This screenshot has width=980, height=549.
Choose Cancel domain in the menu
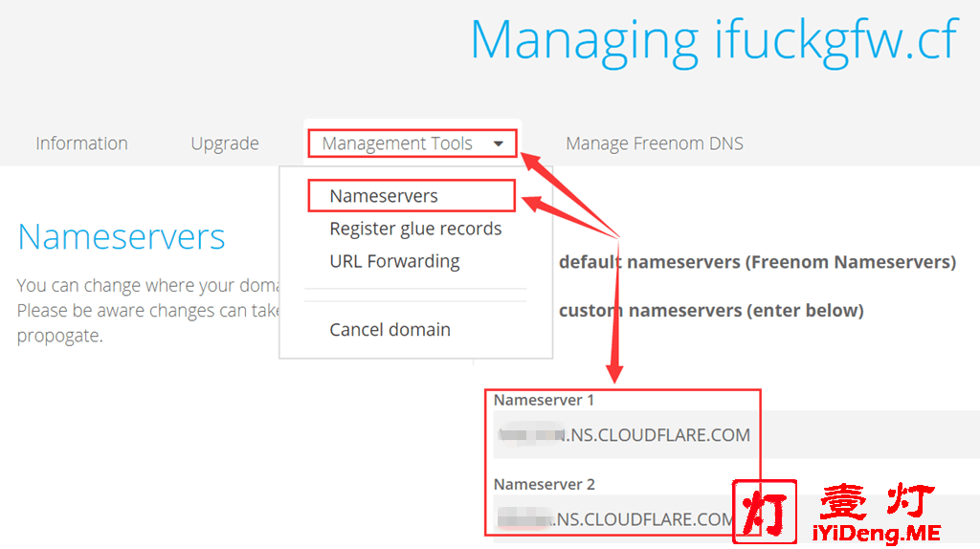390,329
